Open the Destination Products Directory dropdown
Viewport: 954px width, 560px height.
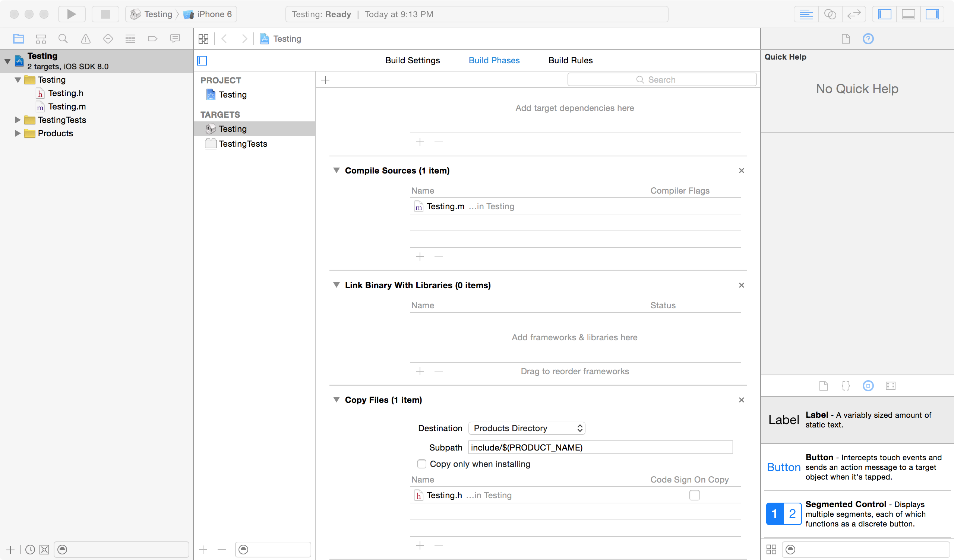527,428
